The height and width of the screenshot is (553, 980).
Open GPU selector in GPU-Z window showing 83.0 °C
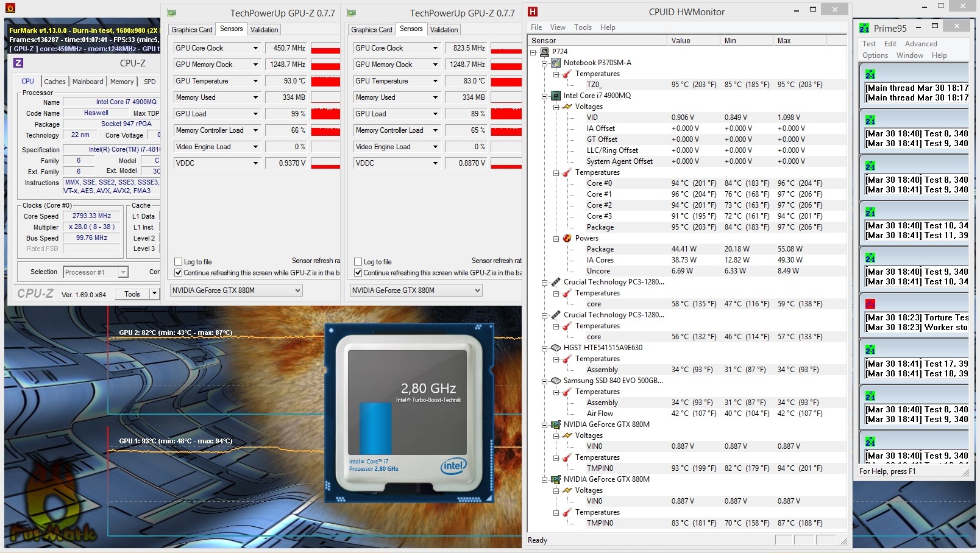point(416,291)
